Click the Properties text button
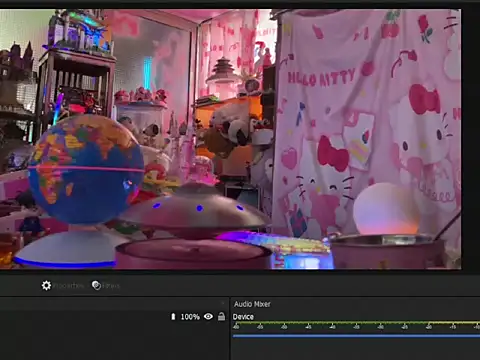 click(68, 286)
